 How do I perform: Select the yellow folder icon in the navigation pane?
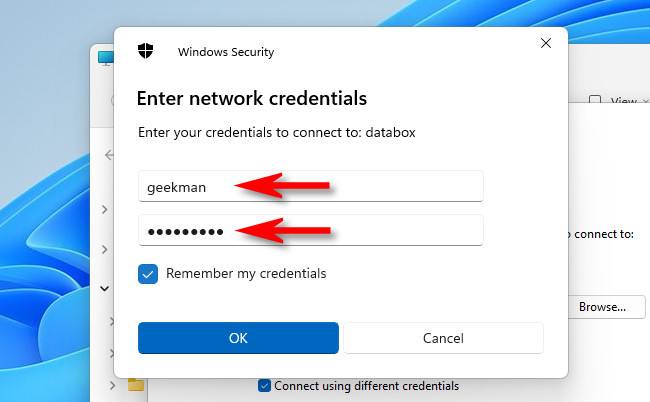[135, 384]
